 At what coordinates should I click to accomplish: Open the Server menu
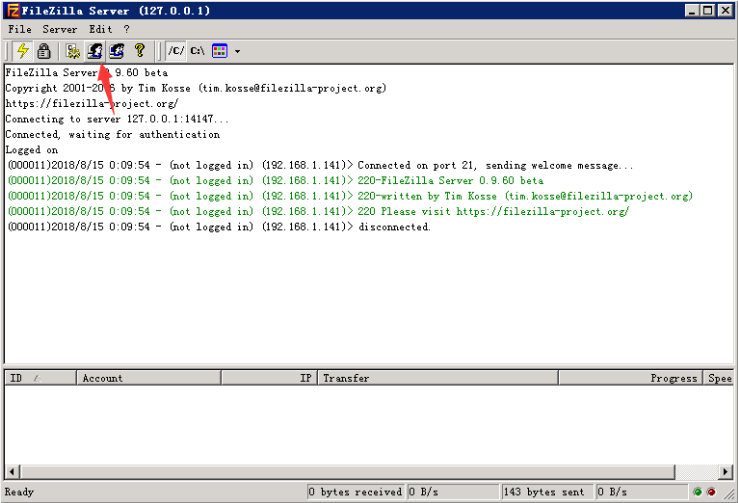[x=60, y=29]
